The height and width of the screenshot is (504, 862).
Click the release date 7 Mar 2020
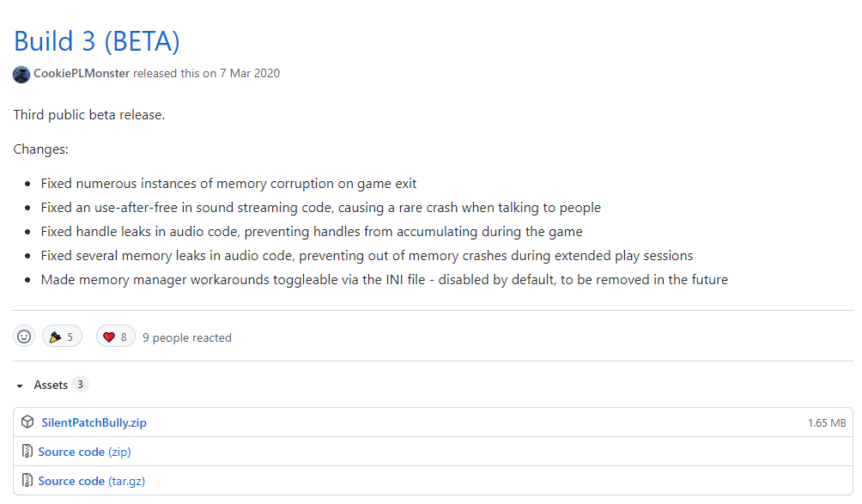(250, 74)
